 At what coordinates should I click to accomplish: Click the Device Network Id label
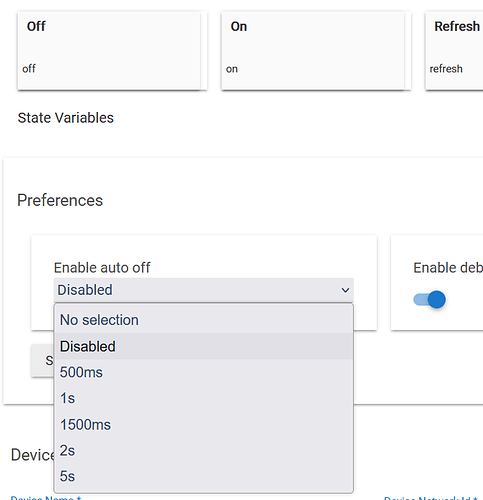431,498
